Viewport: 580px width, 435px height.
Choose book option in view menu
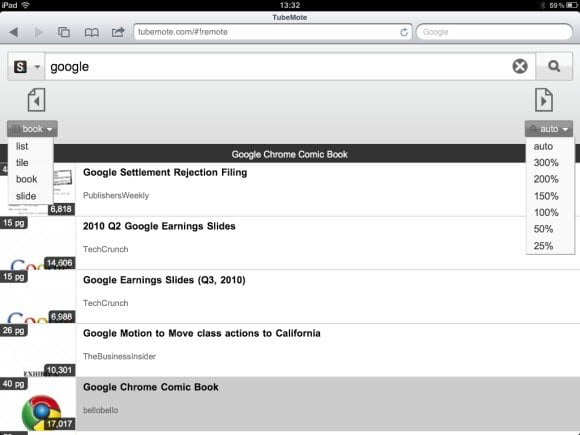(27, 179)
